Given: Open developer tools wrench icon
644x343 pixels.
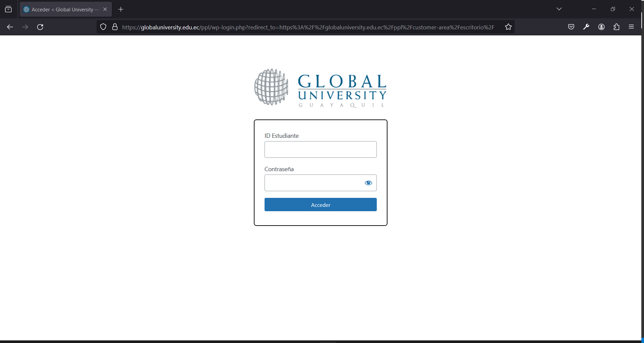Looking at the screenshot, I should tap(586, 27).
